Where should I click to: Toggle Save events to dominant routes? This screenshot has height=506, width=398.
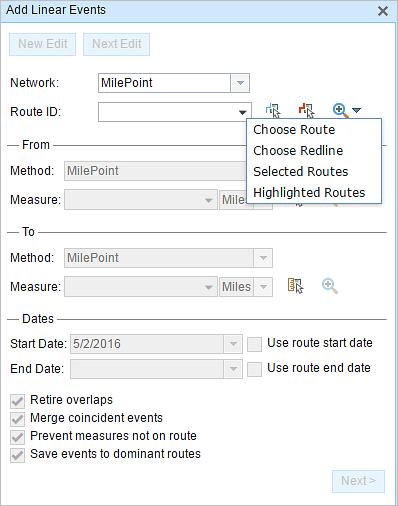(17, 455)
